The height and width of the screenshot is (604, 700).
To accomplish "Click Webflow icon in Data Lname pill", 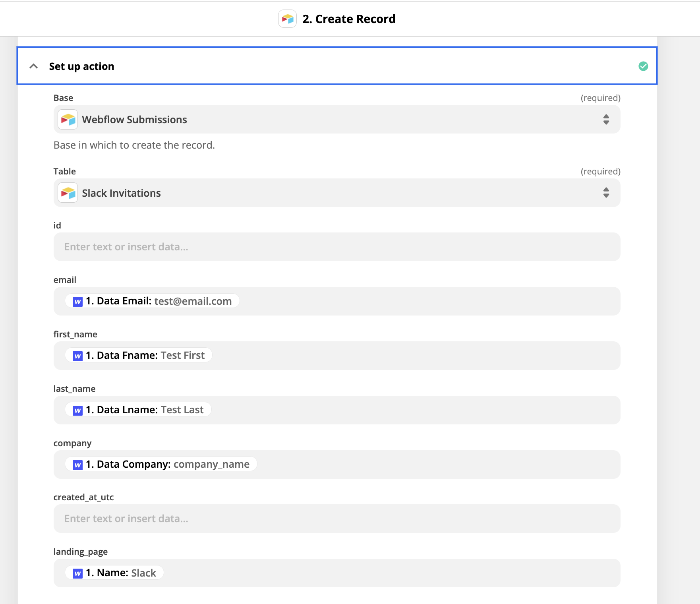I will click(x=77, y=410).
